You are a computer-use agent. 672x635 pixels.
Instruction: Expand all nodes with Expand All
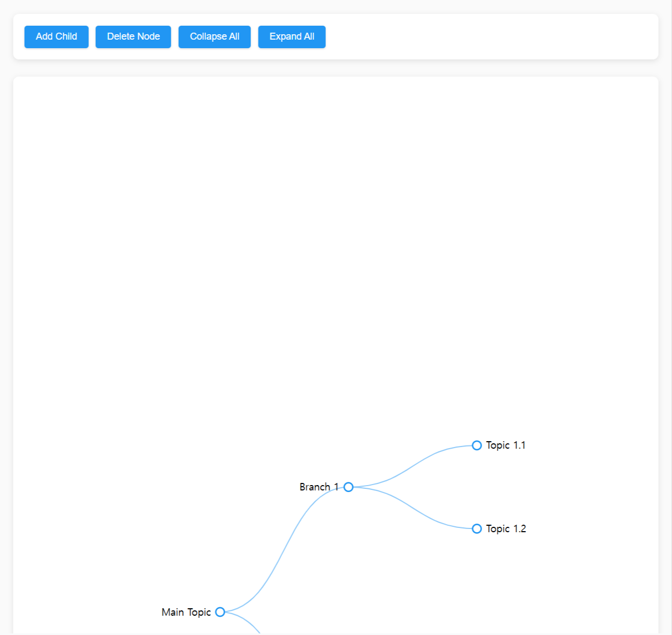tap(292, 37)
